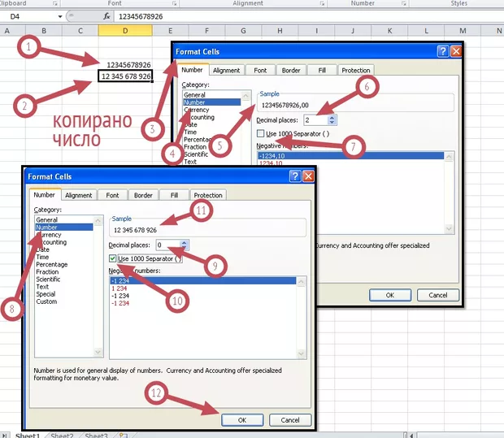Select cell D4 showing 12 345 678 926
This screenshot has height=438, width=504.
[125, 76]
